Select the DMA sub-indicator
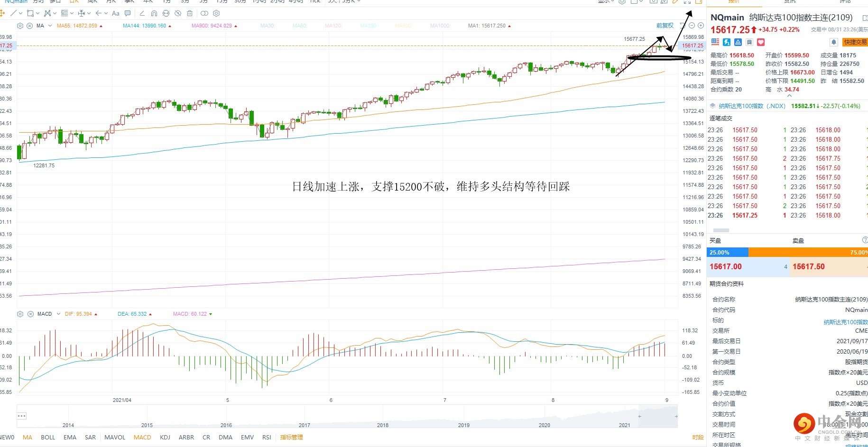 (226, 437)
